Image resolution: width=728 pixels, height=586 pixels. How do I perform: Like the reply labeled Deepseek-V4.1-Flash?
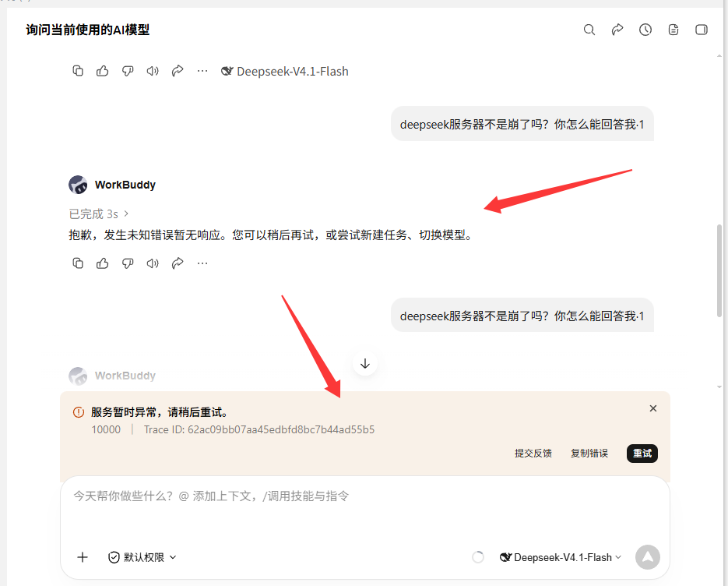coord(103,71)
